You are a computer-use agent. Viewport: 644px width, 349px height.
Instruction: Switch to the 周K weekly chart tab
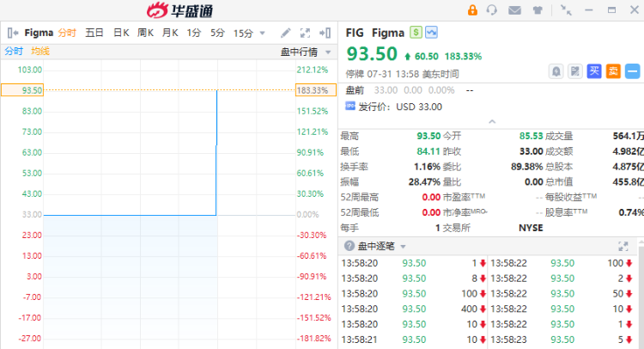[145, 33]
